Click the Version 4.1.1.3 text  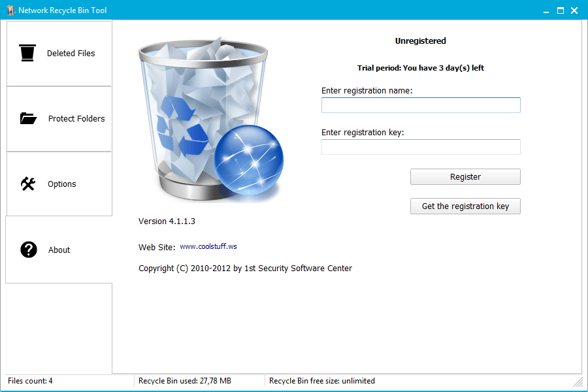[x=167, y=221]
